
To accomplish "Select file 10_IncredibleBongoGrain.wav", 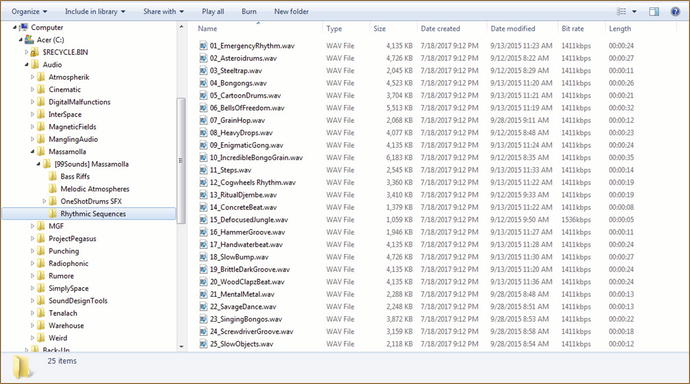I will point(256,157).
